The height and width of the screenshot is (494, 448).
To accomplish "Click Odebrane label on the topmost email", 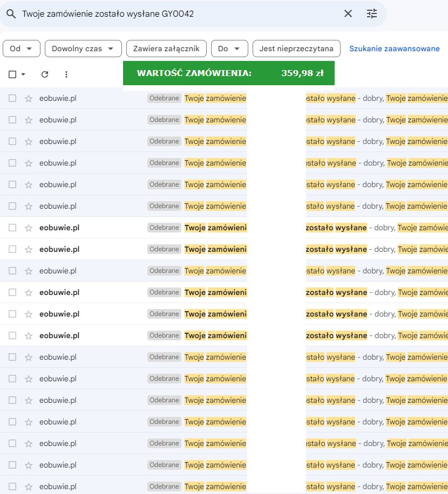I will click(x=164, y=98).
